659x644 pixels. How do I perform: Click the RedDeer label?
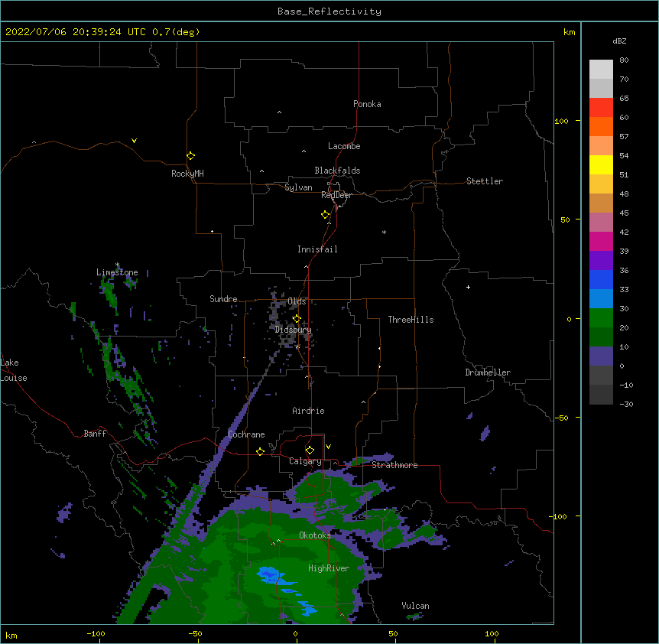tap(336, 195)
